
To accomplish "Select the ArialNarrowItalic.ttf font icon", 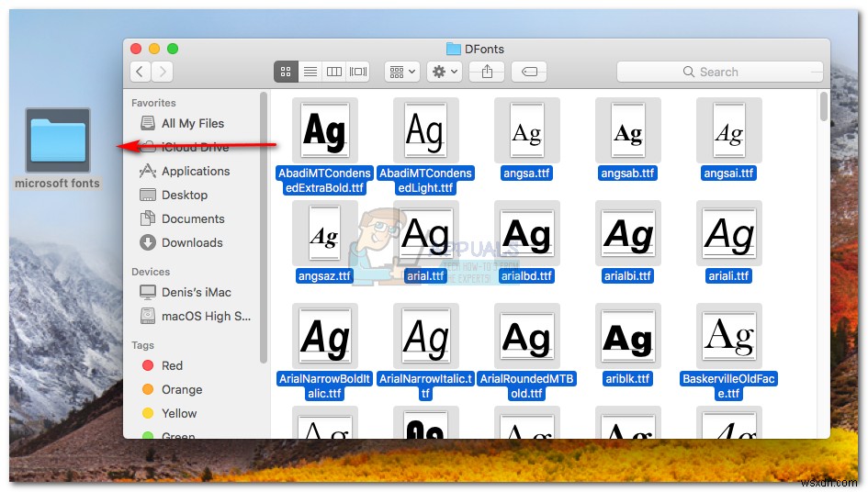I will 425,336.
